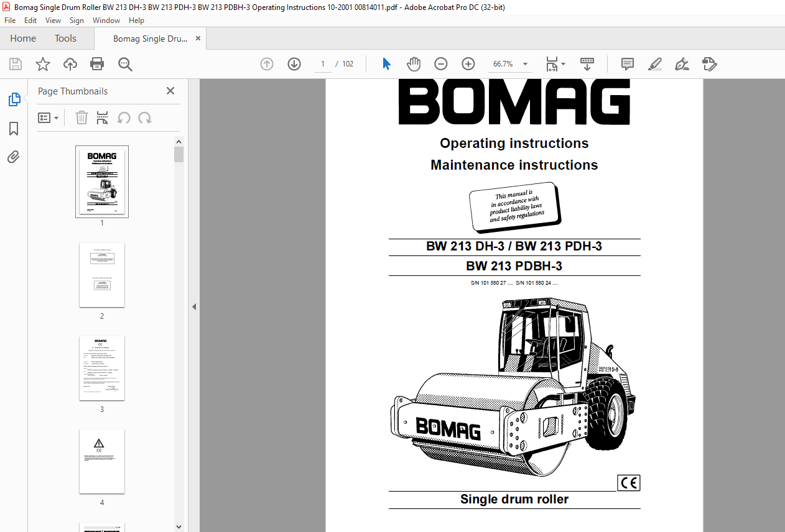Click the 'Maintenance instructions' heading text

[514, 165]
